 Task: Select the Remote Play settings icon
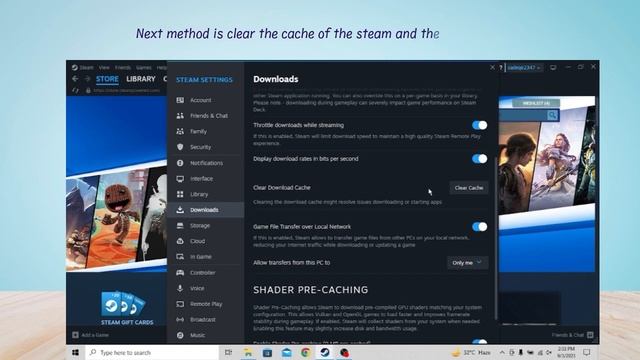pos(180,304)
